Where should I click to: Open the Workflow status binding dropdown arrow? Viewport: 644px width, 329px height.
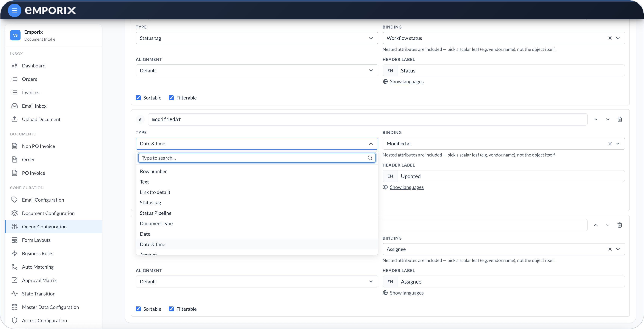618,38
